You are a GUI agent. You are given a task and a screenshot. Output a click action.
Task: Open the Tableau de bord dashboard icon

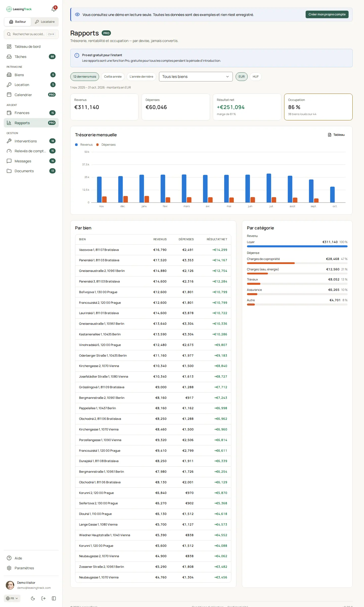(x=9, y=47)
